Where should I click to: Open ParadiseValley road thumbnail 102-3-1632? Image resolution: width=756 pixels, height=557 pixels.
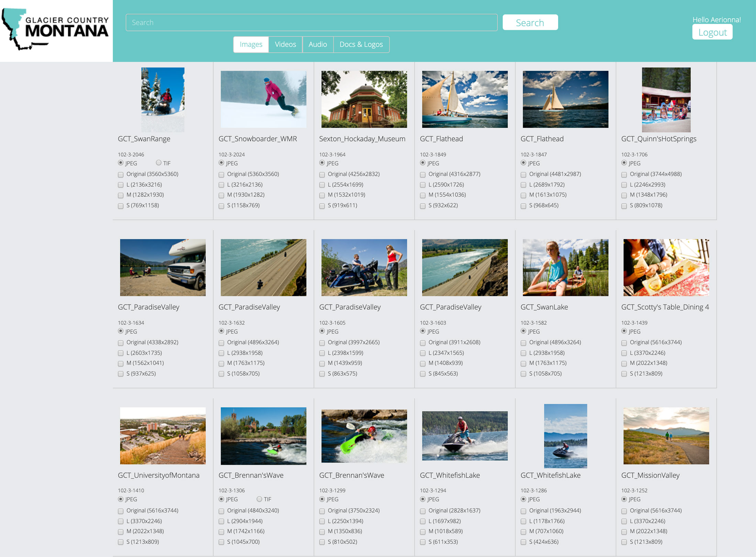point(264,268)
